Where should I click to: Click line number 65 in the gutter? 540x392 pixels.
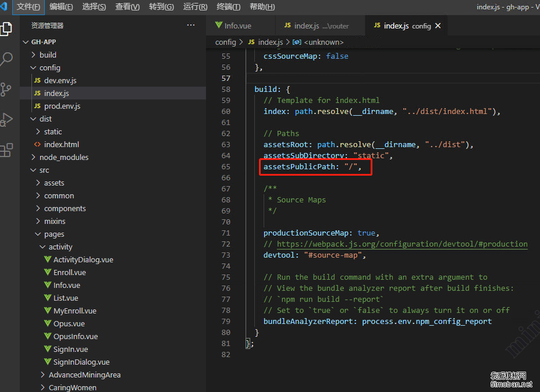tap(226, 166)
